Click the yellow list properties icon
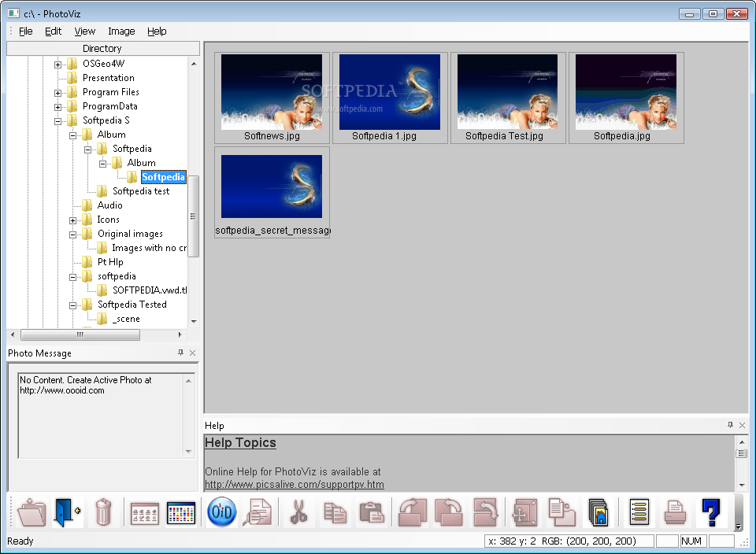The image size is (756, 554). tap(639, 512)
